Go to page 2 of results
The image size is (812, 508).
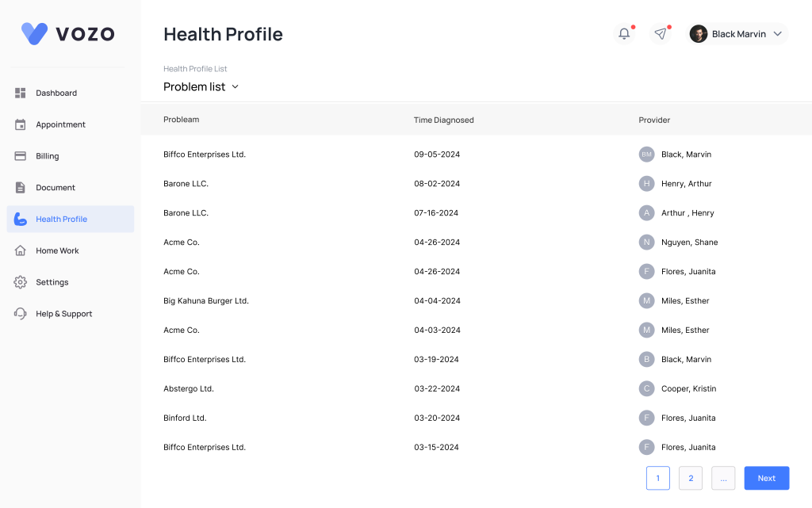pos(691,478)
